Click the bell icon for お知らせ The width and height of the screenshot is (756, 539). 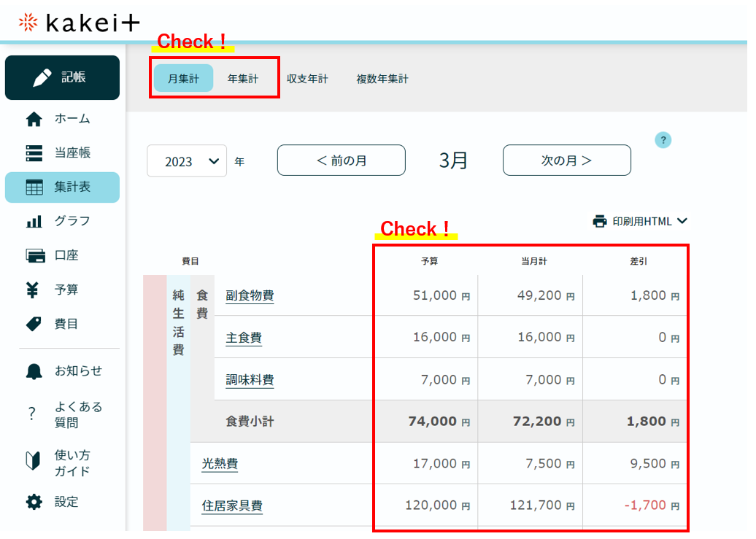click(x=34, y=371)
